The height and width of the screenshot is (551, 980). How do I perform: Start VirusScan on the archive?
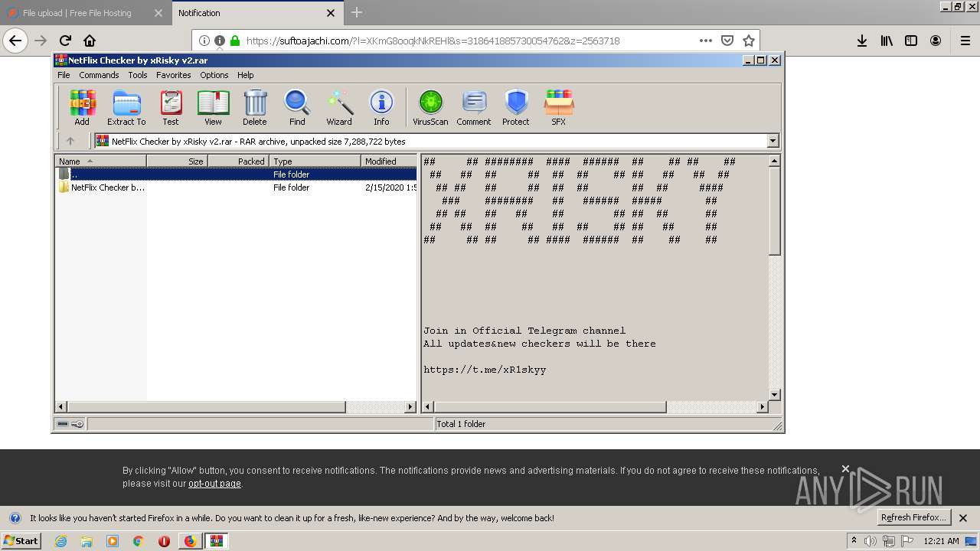pyautogui.click(x=430, y=108)
